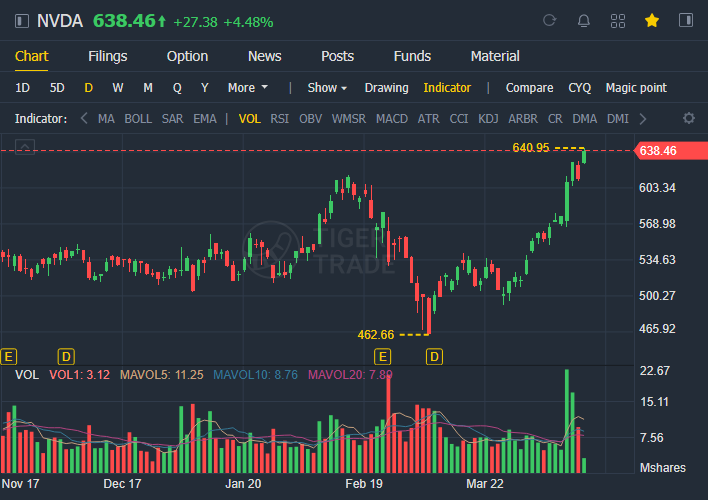
Task: Click the refresh icon in the header
Action: (550, 20)
